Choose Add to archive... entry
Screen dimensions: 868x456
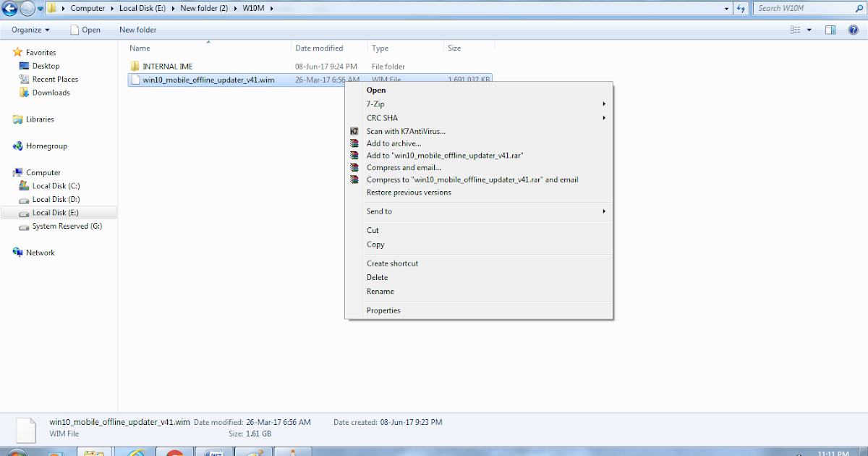pyautogui.click(x=478, y=143)
